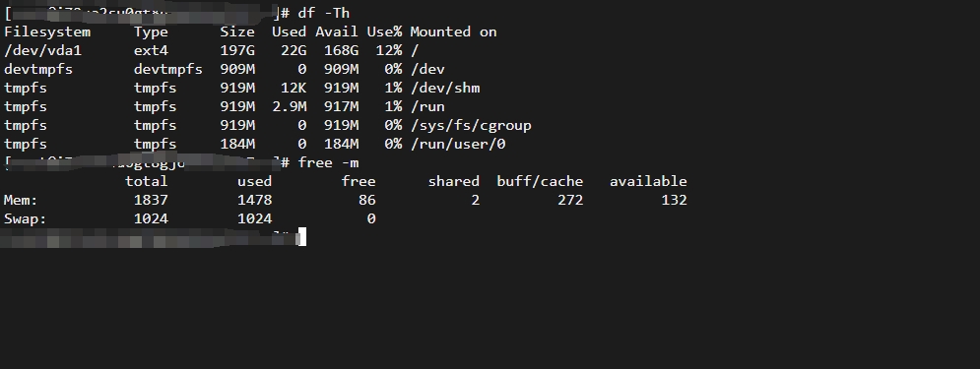
Task: Click the devtmpfs filesystem name
Action: coord(38,69)
